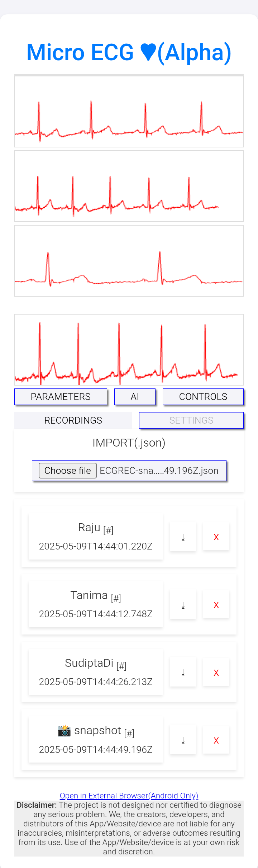
Task: Open the PARAMETERS panel
Action: tap(61, 397)
